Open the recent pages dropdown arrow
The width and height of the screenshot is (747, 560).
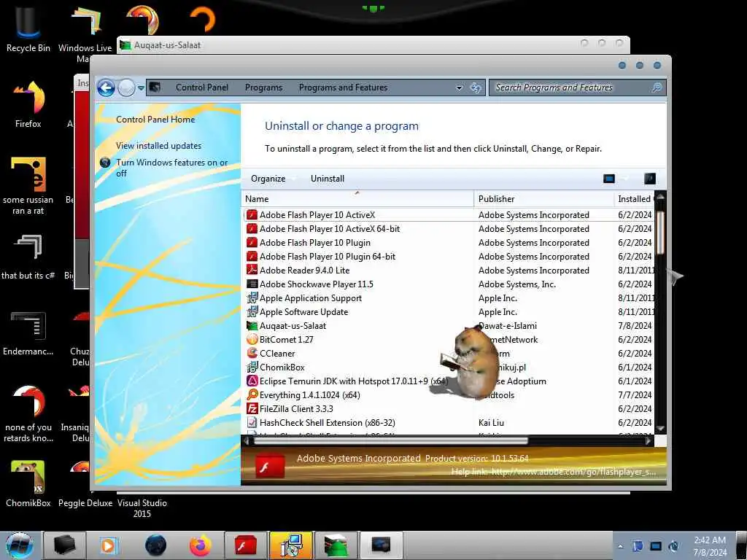pyautogui.click(x=141, y=88)
